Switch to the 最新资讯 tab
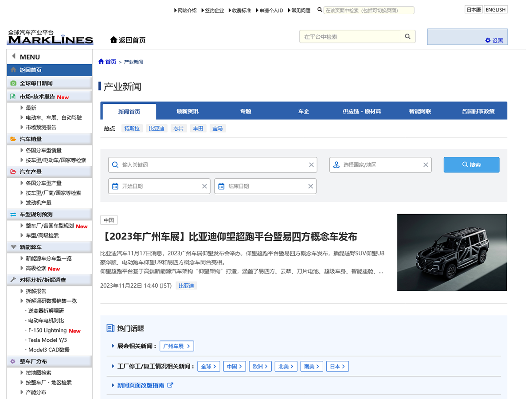This screenshot has width=532, height=399. point(188,111)
